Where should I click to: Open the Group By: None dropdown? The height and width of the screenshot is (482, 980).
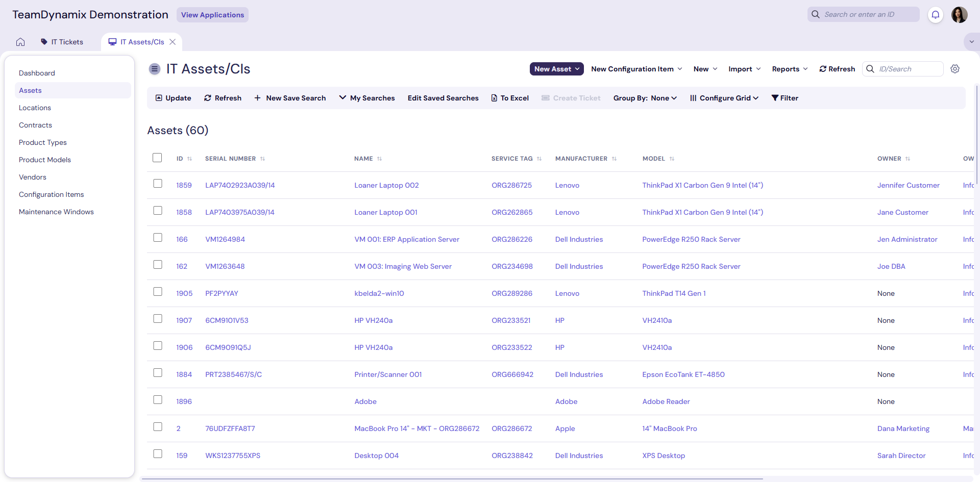click(x=645, y=98)
